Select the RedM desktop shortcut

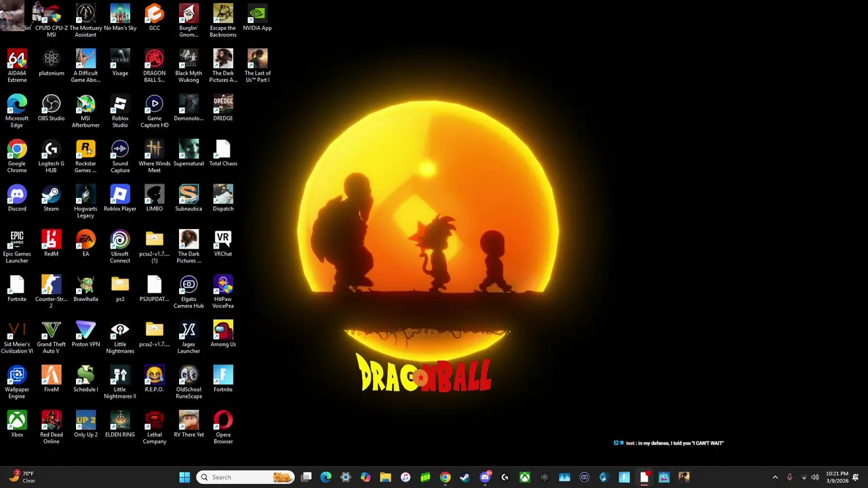click(52, 244)
